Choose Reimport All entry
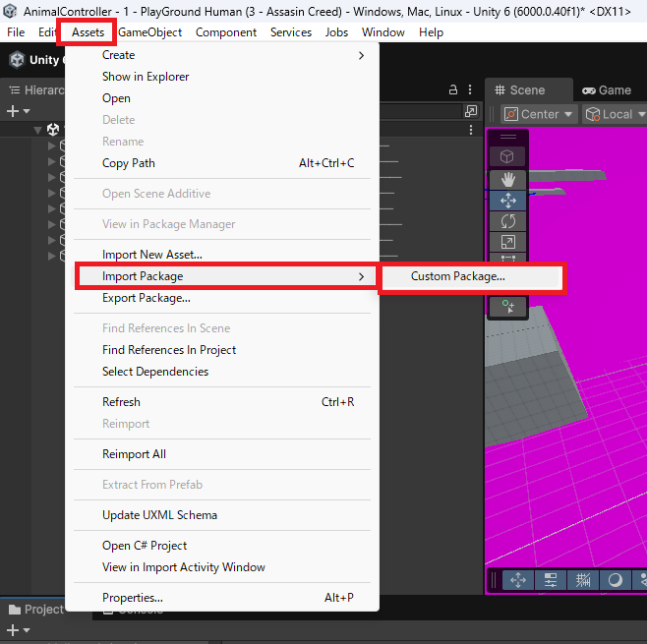This screenshot has width=647, height=644. point(222,454)
